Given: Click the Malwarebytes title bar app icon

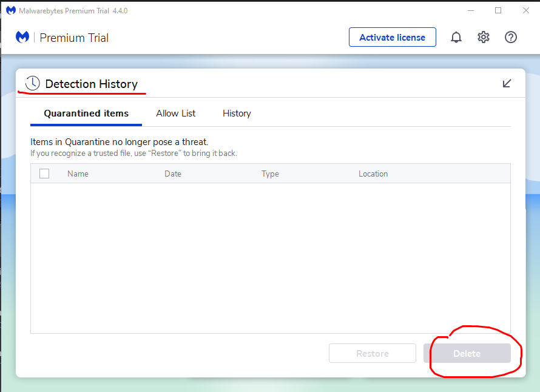Looking at the screenshot, I should tap(11, 11).
